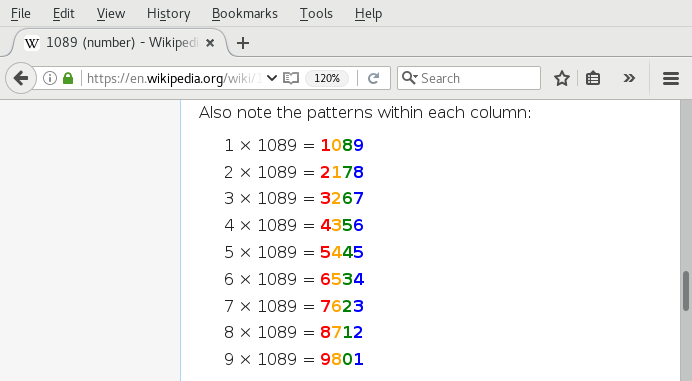The width and height of the screenshot is (692, 381).
Task: Click the search magnifier engine icon
Action: (410, 78)
